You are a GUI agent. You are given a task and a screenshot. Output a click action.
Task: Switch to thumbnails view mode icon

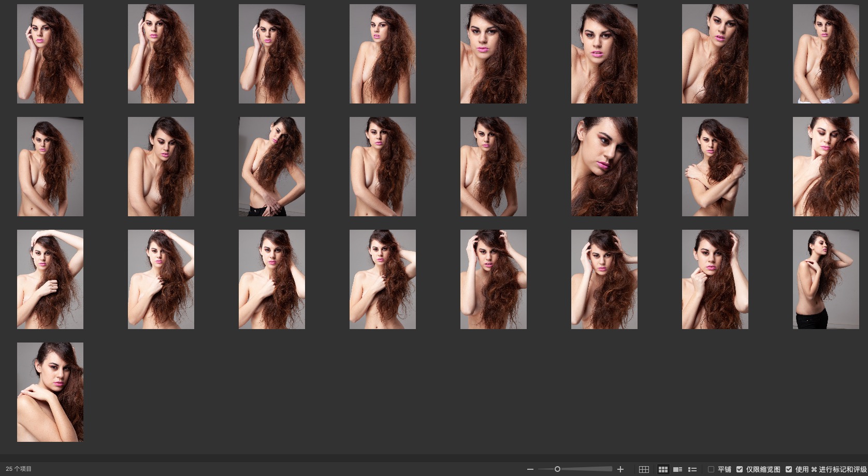pos(663,469)
